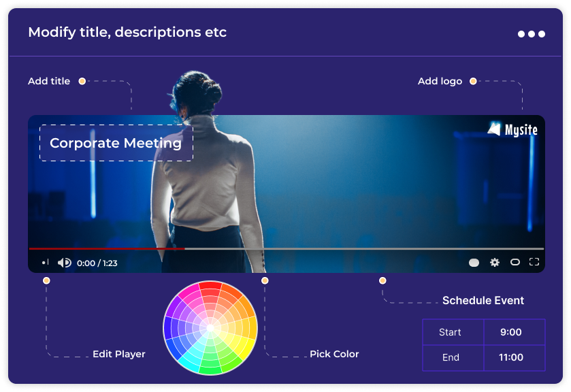Viewport: 571px width, 392px height.
Task: Toggle the captions pill icon in player
Action: pyautogui.click(x=474, y=262)
